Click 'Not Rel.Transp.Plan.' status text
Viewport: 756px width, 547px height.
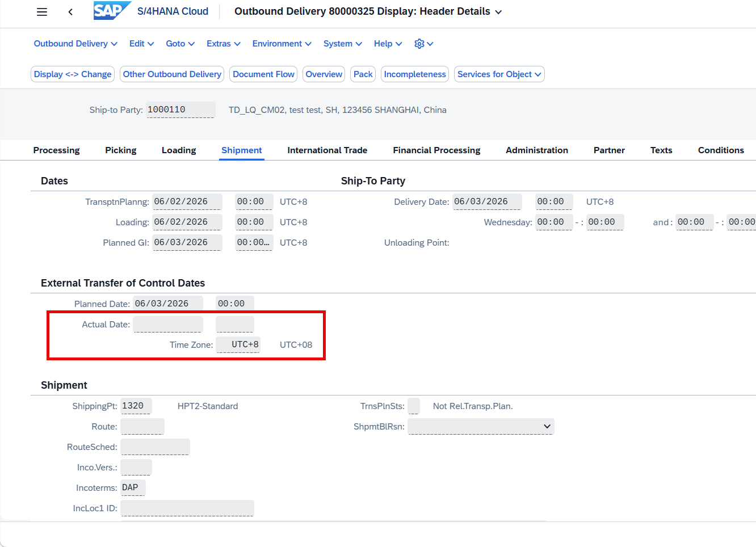coord(473,406)
